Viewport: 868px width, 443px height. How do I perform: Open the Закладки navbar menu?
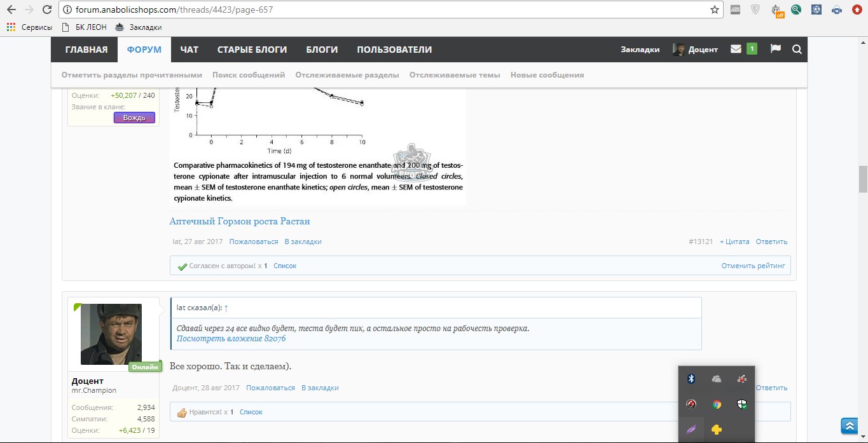coord(640,50)
